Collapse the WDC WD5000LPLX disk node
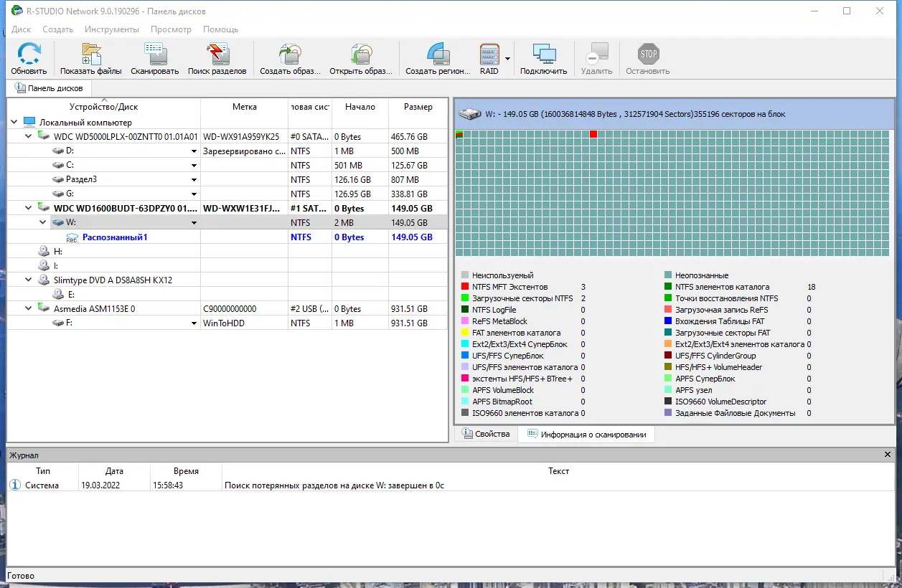 coord(29,136)
